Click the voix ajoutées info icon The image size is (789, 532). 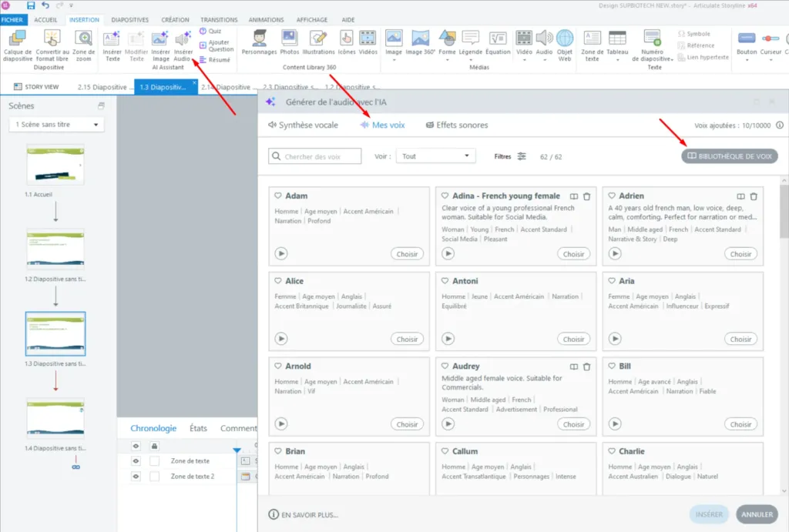tap(779, 125)
